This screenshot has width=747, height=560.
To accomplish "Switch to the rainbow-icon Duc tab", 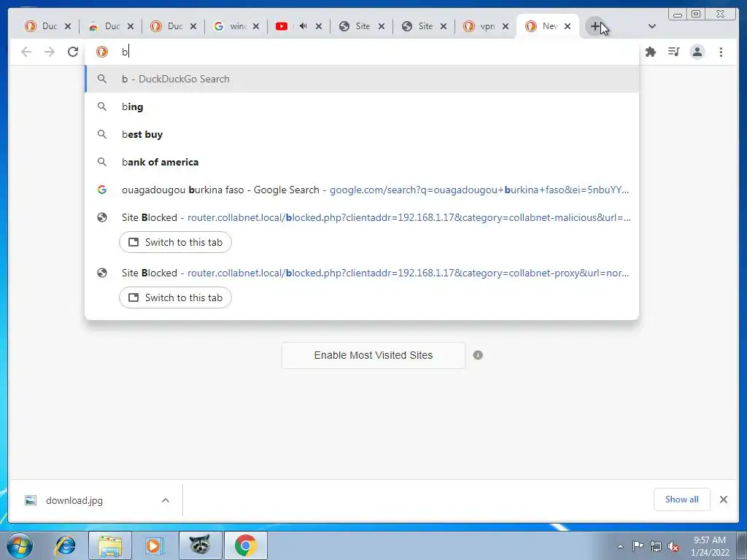I will (105, 27).
